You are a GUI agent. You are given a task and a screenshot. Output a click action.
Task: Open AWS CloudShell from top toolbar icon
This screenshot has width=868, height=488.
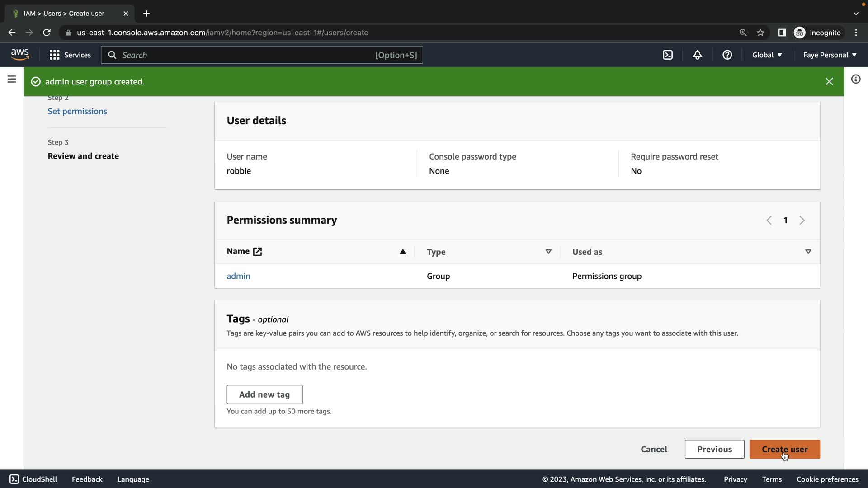(x=668, y=55)
